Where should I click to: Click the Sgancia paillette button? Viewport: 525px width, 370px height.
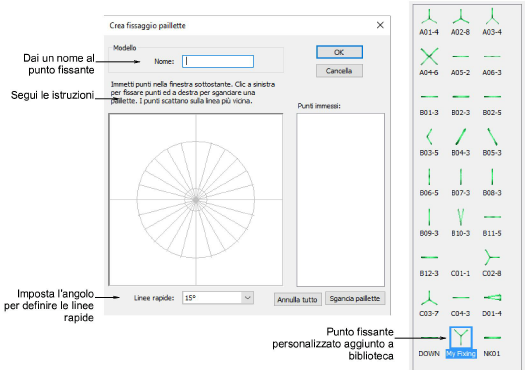coord(355,298)
